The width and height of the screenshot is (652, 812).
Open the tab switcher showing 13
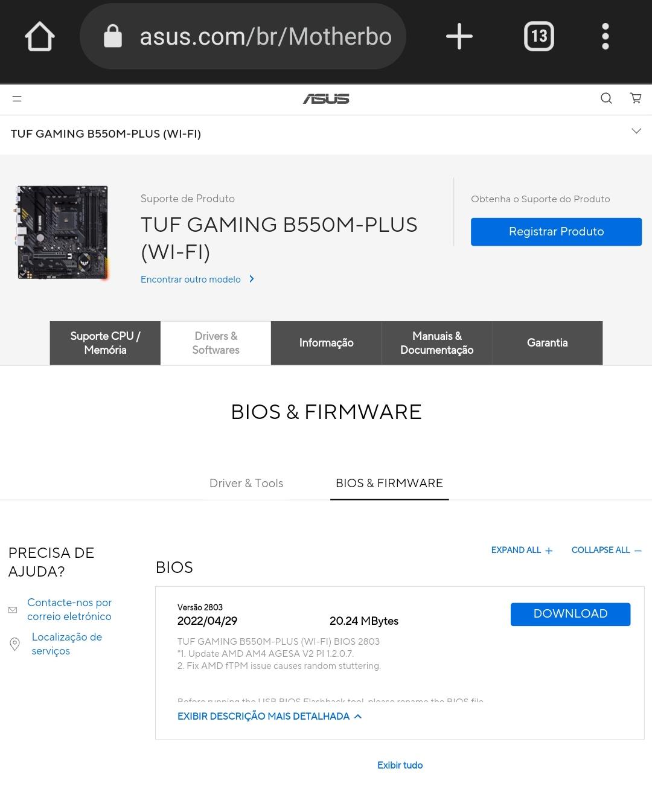click(539, 36)
